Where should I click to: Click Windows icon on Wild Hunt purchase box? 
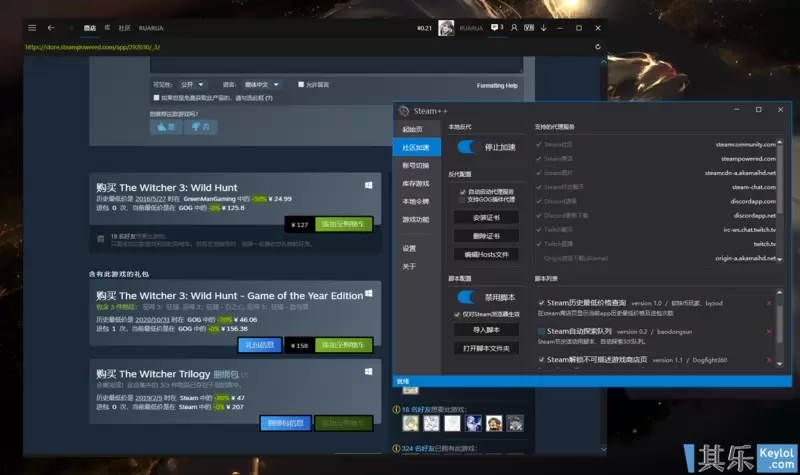coord(368,185)
